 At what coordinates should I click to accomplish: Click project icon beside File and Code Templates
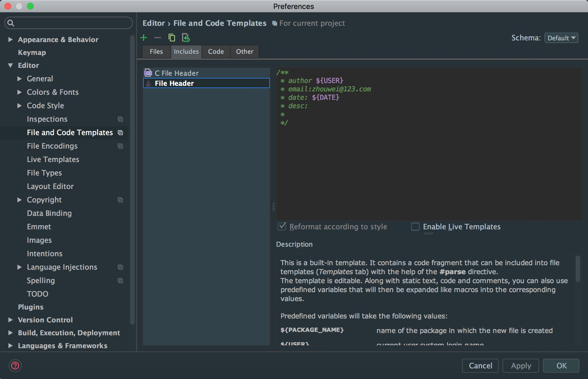coord(120,133)
